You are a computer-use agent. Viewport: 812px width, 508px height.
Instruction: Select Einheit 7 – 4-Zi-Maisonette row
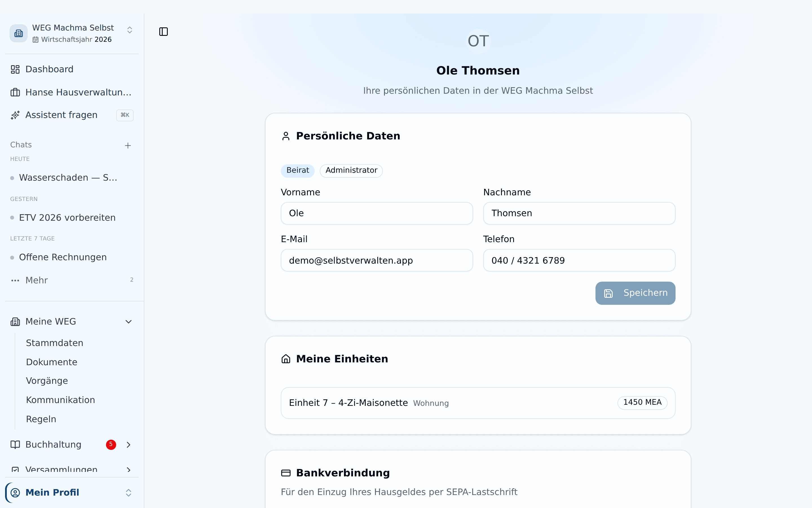(x=478, y=403)
